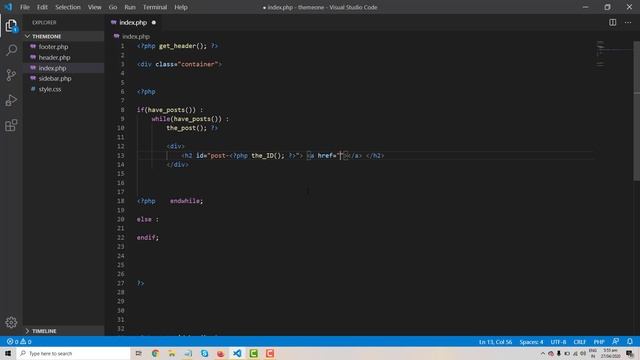Click the Split Editor Right icon
This screenshot has height=360, width=640.
[x=613, y=22]
